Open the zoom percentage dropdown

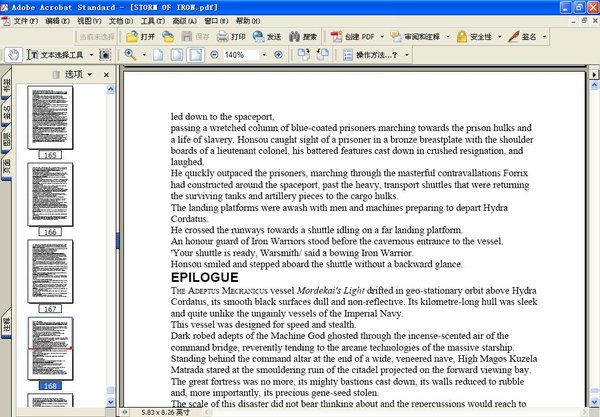point(264,55)
